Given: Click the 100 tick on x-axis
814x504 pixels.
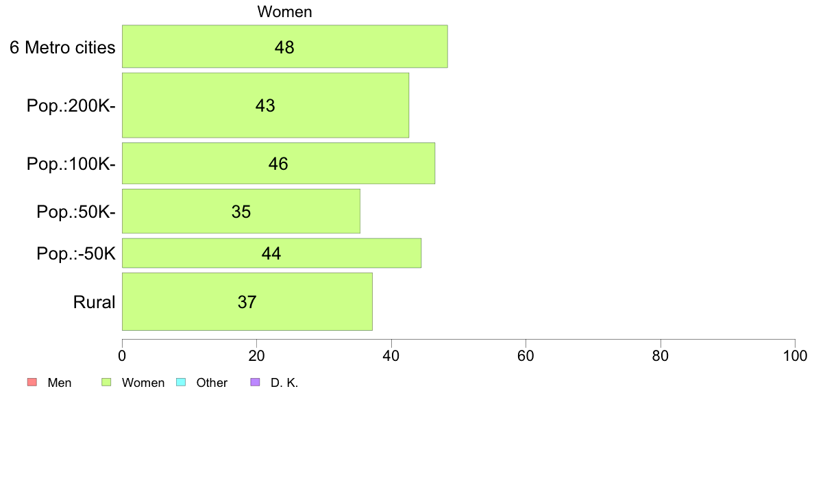Looking at the screenshot, I should 795,355.
